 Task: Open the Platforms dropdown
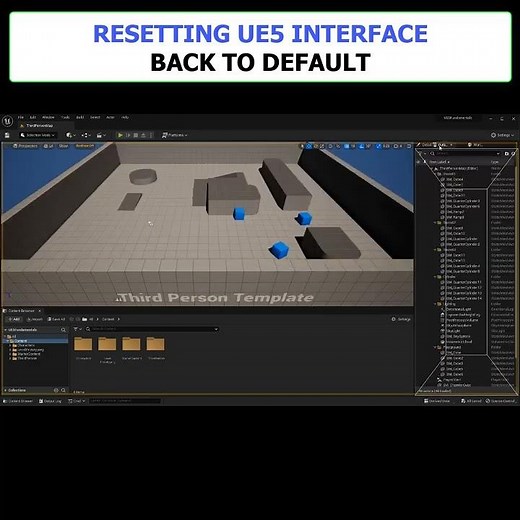pyautogui.click(x=174, y=135)
